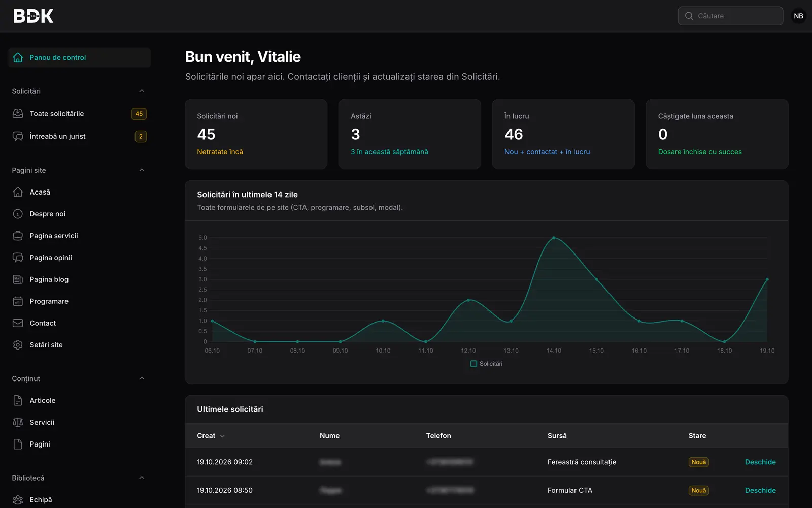Viewport: 812px width, 508px height.
Task: Open Programare calendar icon
Action: click(x=18, y=301)
